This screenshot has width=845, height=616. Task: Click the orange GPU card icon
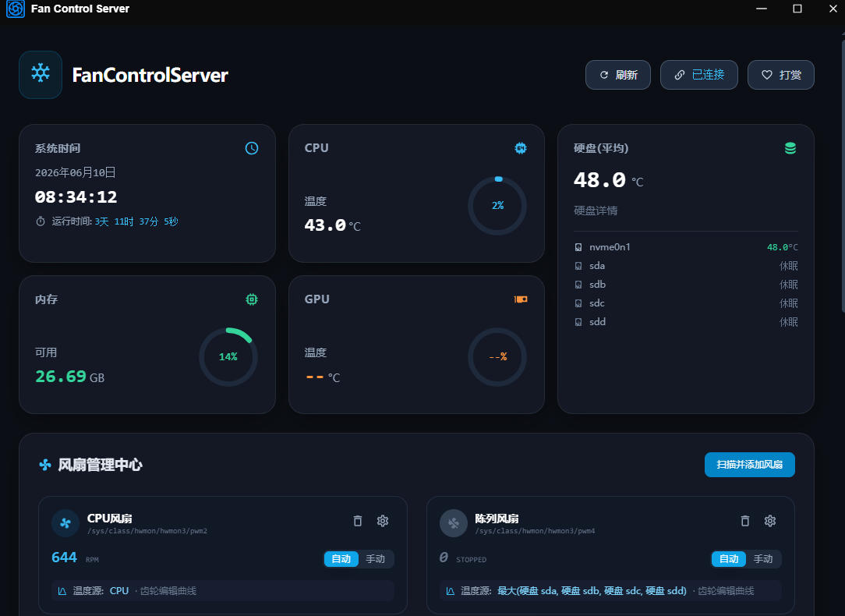click(x=521, y=299)
